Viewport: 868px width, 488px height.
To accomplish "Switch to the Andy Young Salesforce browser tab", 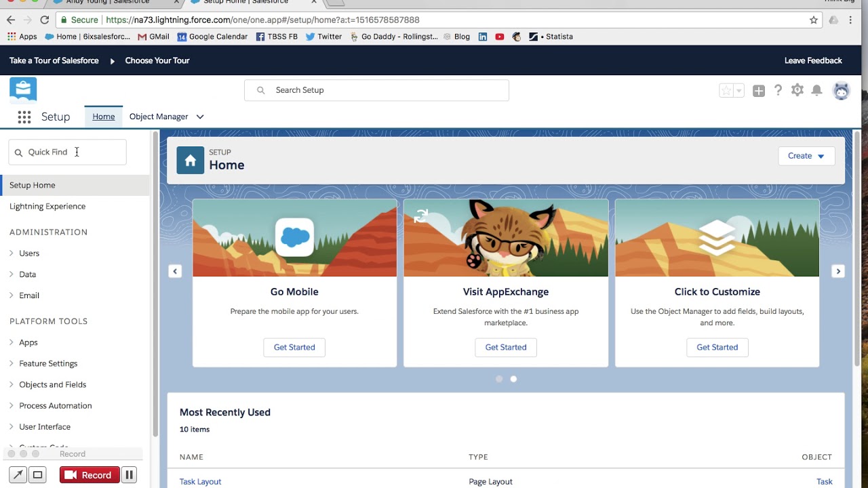I will (108, 2).
